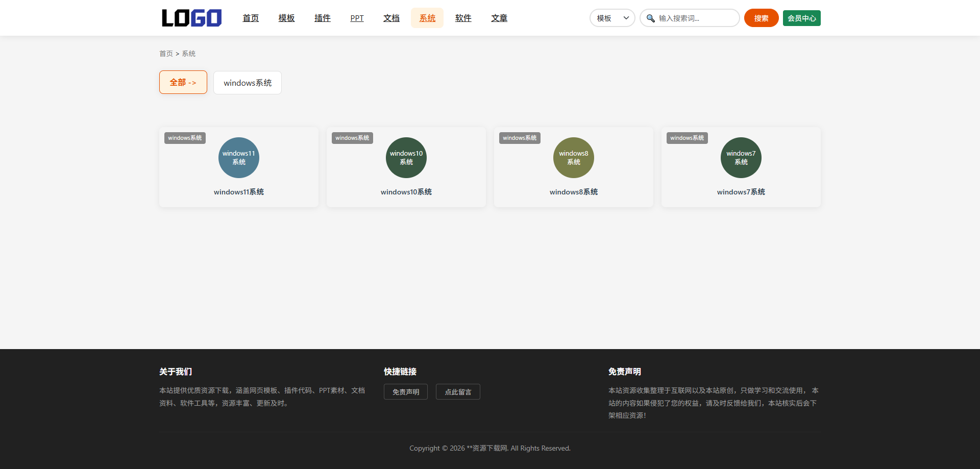Click the 快捷链接 footer heading
Screen dimensions: 980x469
(400, 372)
